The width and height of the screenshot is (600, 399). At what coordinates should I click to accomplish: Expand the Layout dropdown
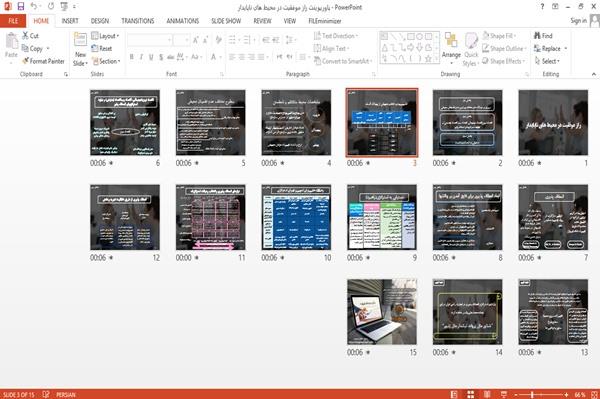click(105, 36)
